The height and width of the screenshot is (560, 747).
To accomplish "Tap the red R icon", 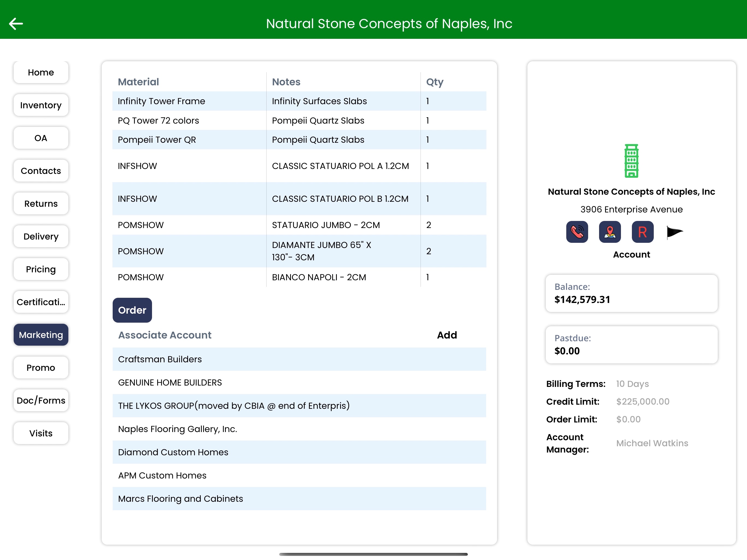I will (642, 232).
